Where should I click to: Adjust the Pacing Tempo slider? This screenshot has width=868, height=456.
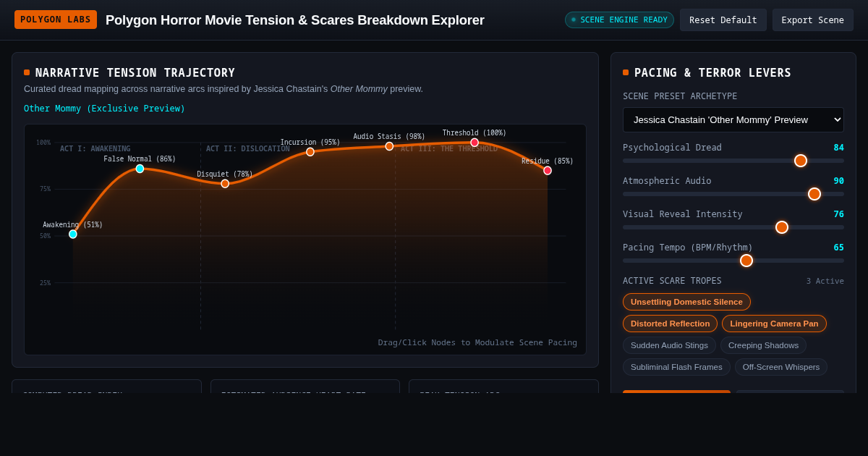click(x=733, y=261)
